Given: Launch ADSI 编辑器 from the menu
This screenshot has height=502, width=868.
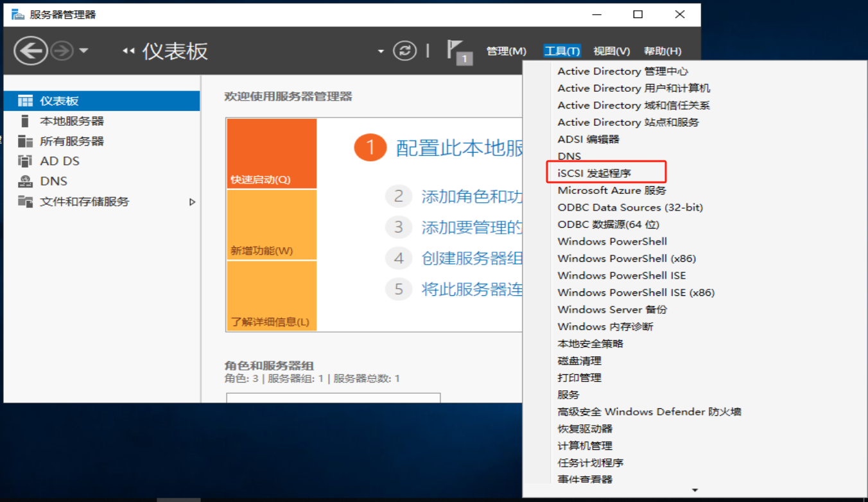Looking at the screenshot, I should pos(588,139).
